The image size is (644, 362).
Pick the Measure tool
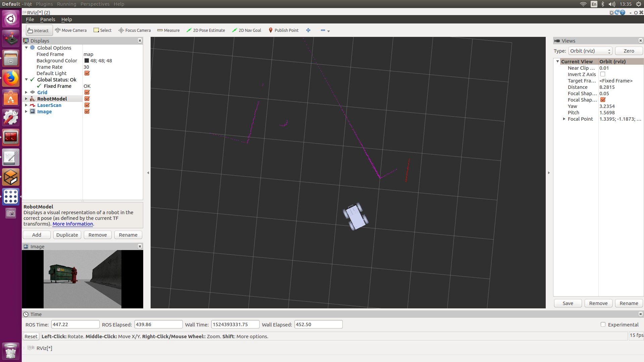168,30
